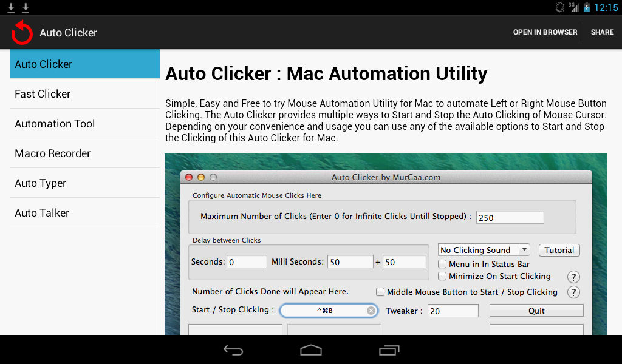Tap heading Auto Clicker : Mac Automation Utility
The height and width of the screenshot is (364, 622).
326,73
